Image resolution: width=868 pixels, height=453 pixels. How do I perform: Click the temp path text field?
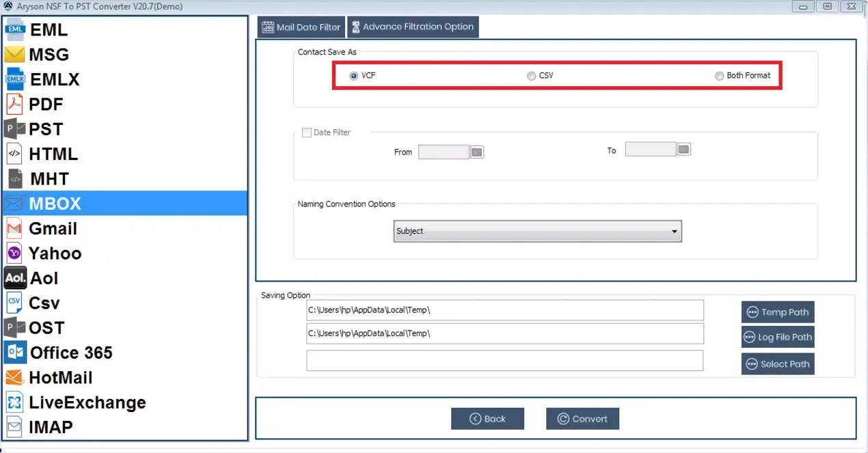point(505,310)
